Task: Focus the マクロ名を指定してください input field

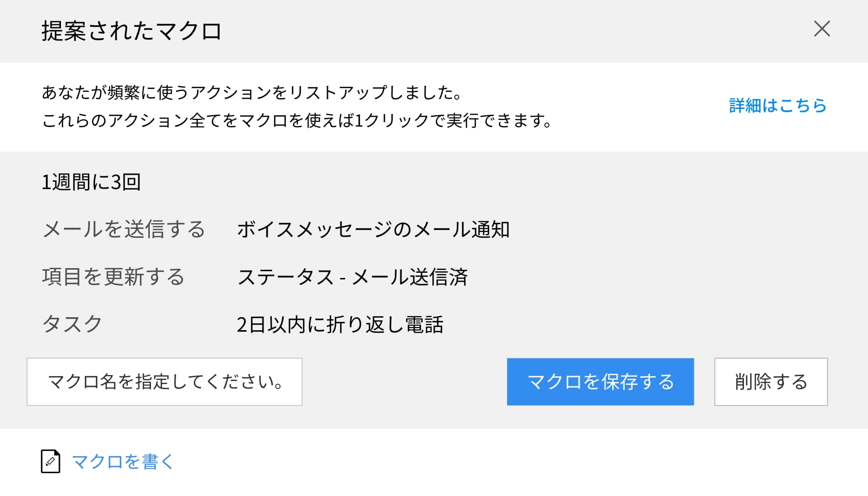Action: pyautogui.click(x=164, y=382)
